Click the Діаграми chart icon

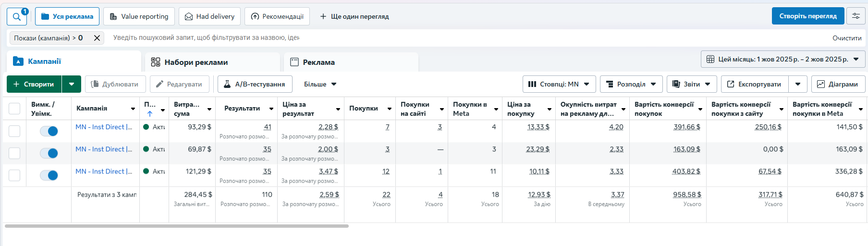[820, 84]
